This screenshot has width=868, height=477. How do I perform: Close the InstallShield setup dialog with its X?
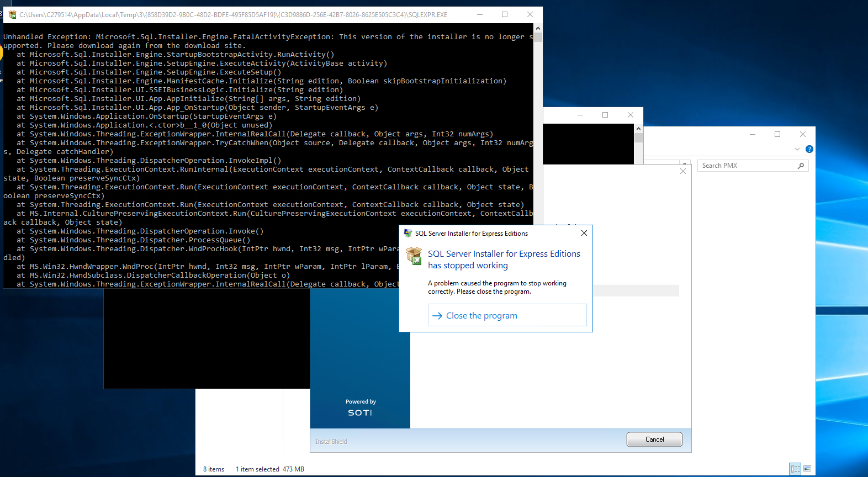(x=683, y=171)
